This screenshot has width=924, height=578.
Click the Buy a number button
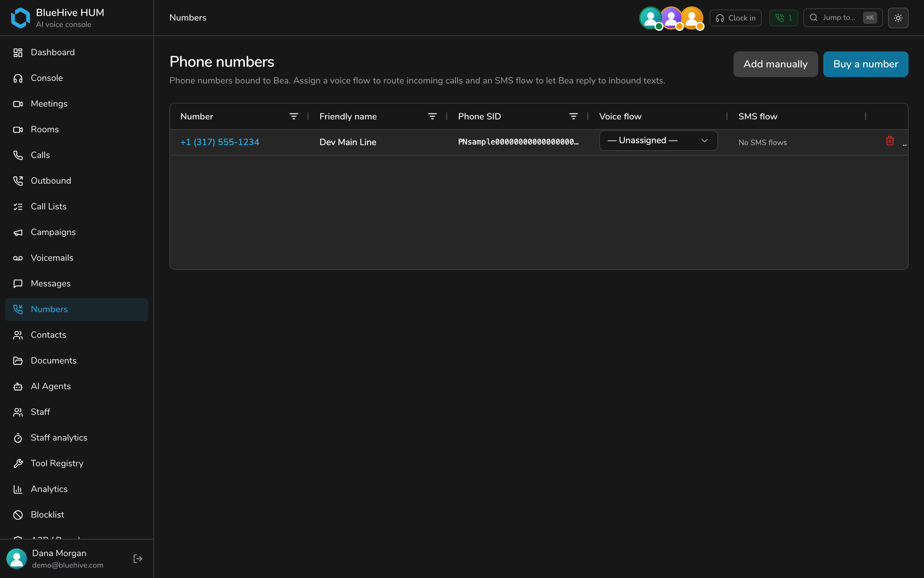[x=866, y=64]
